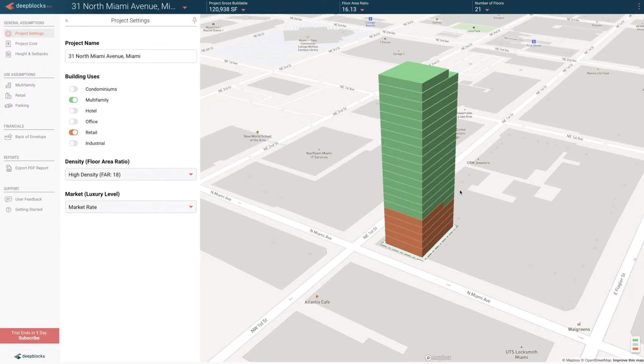
Task: Click the Back of Envelope icon
Action: point(8,137)
